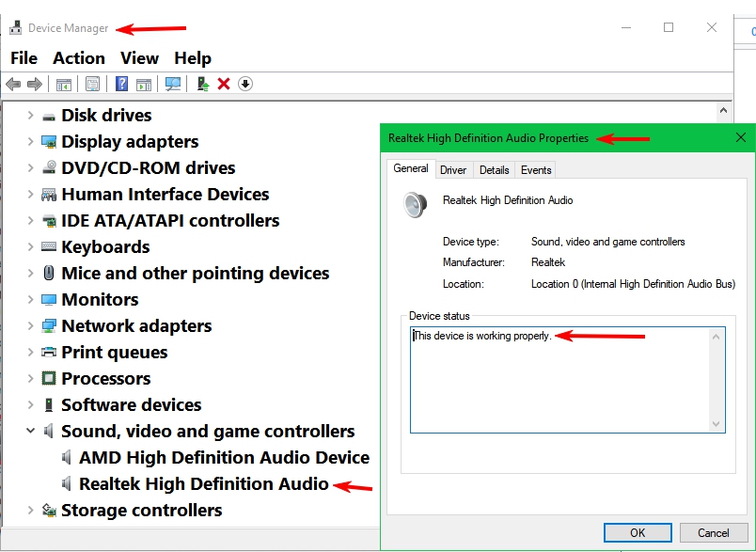The height and width of the screenshot is (552, 756).
Task: Click the Keyboards category icon
Action: (x=49, y=246)
